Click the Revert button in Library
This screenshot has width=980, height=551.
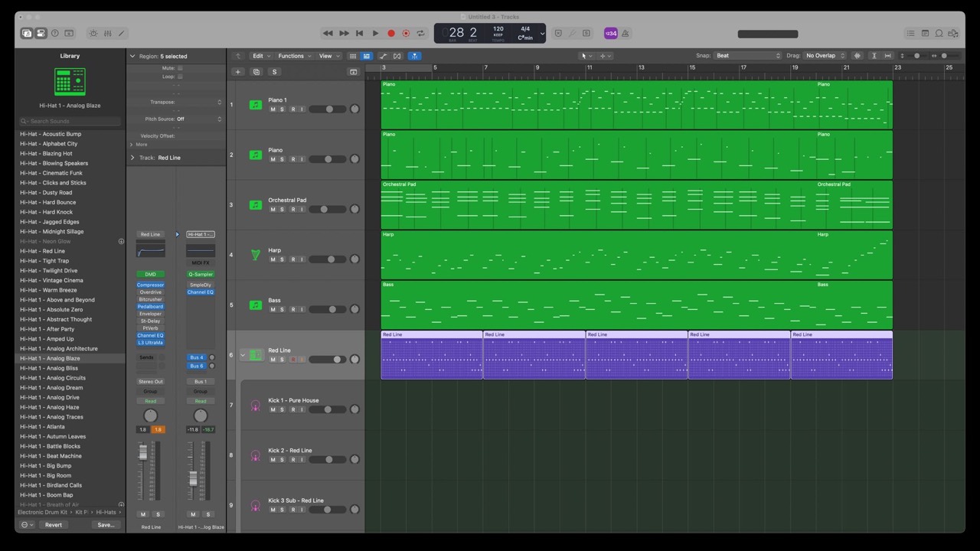pyautogui.click(x=53, y=525)
